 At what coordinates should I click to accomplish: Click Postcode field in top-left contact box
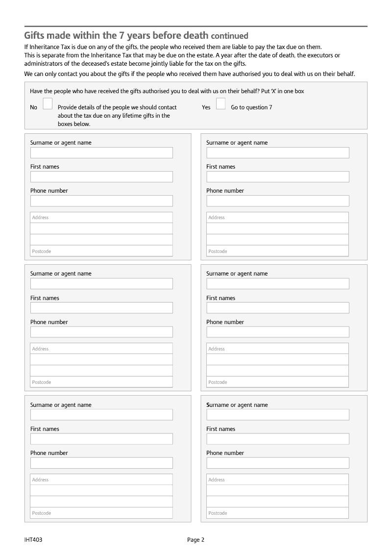(x=102, y=251)
